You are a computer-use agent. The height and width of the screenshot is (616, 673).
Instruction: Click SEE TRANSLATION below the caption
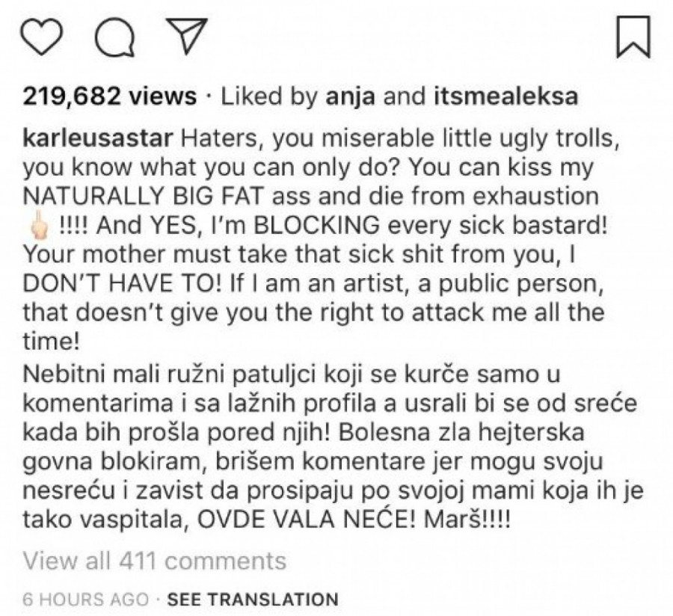coord(253,599)
